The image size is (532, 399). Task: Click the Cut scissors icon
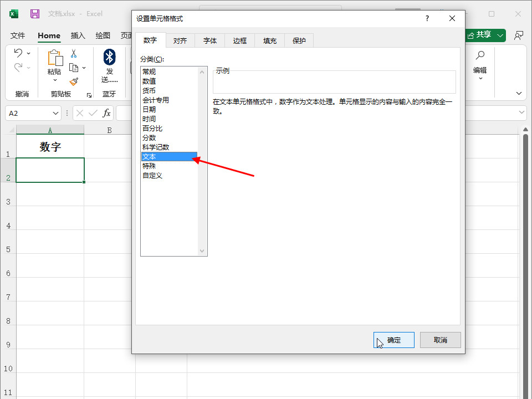[74, 53]
